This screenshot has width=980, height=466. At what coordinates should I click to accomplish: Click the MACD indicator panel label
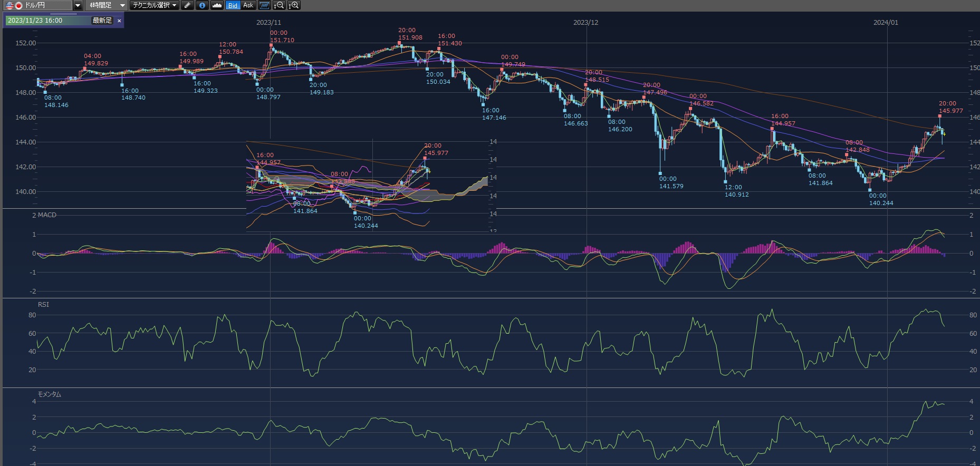coord(46,215)
